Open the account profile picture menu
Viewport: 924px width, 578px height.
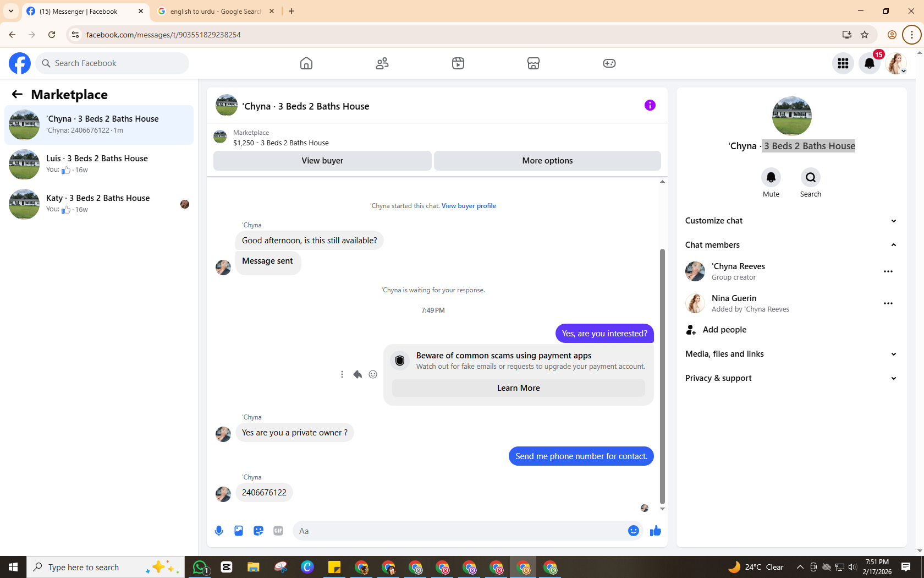[x=897, y=63]
